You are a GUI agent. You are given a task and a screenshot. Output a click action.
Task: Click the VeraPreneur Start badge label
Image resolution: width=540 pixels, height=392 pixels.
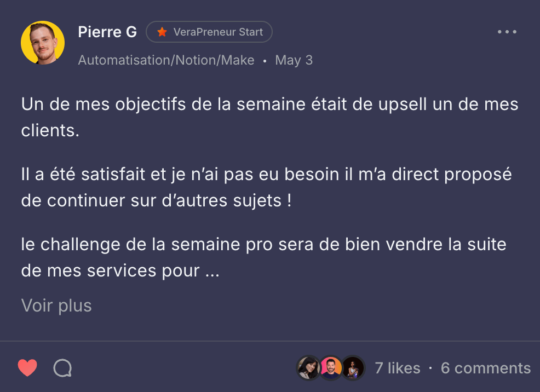[x=218, y=32]
